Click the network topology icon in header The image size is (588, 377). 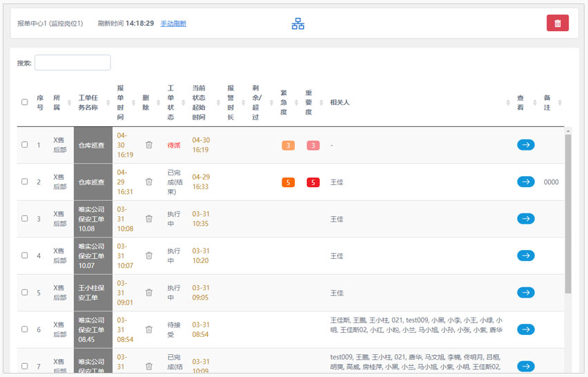coord(297,23)
